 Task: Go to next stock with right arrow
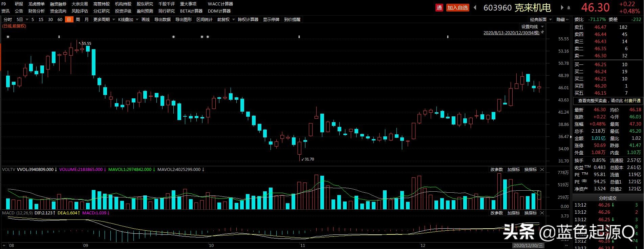[562, 7]
